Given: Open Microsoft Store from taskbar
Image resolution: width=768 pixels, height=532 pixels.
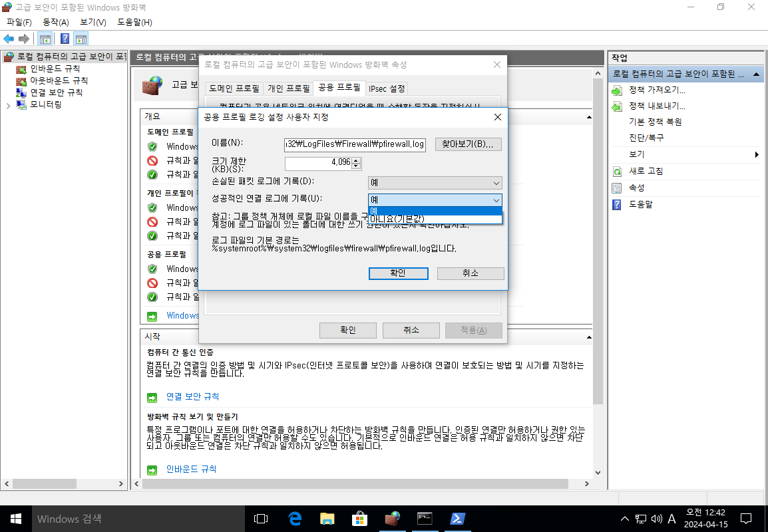Looking at the screenshot, I should (359, 519).
